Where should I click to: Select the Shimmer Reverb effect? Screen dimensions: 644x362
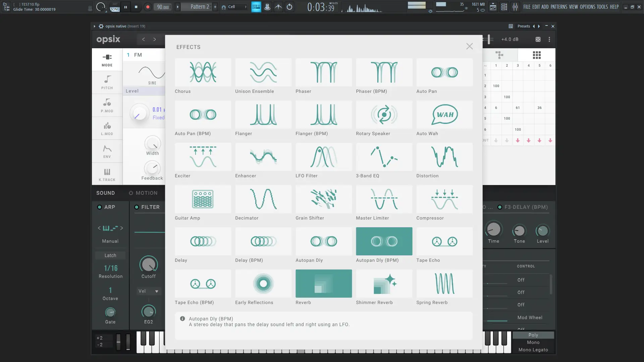[x=384, y=284]
